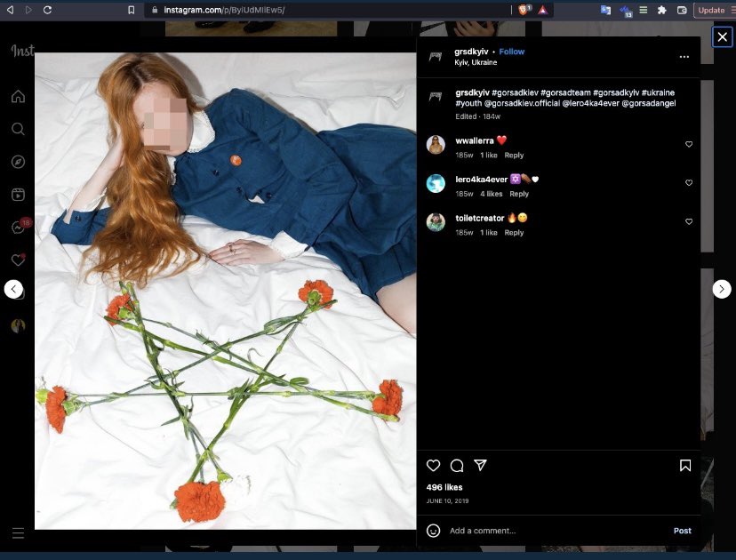
Task: Bookmark this page in address bar
Action: (x=132, y=10)
